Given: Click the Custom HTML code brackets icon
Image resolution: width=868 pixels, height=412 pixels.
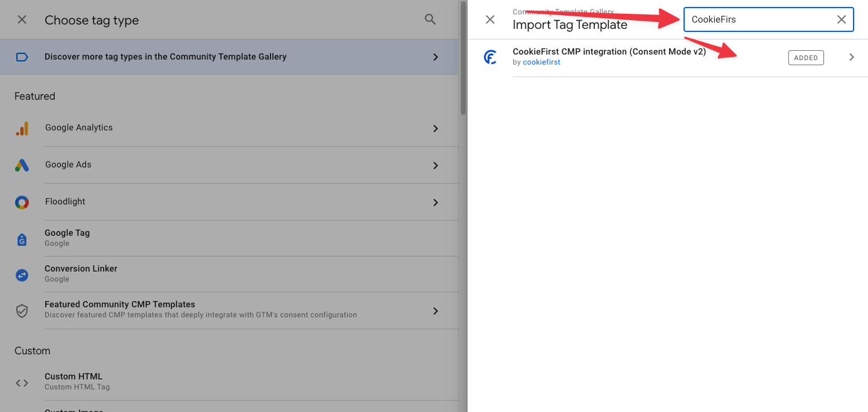Looking at the screenshot, I should tap(22, 383).
